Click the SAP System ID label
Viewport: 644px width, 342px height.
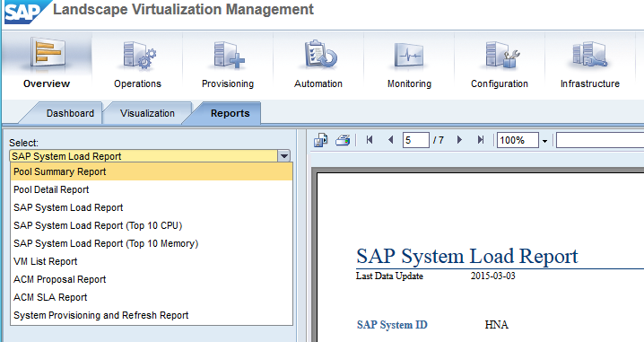tap(392, 325)
